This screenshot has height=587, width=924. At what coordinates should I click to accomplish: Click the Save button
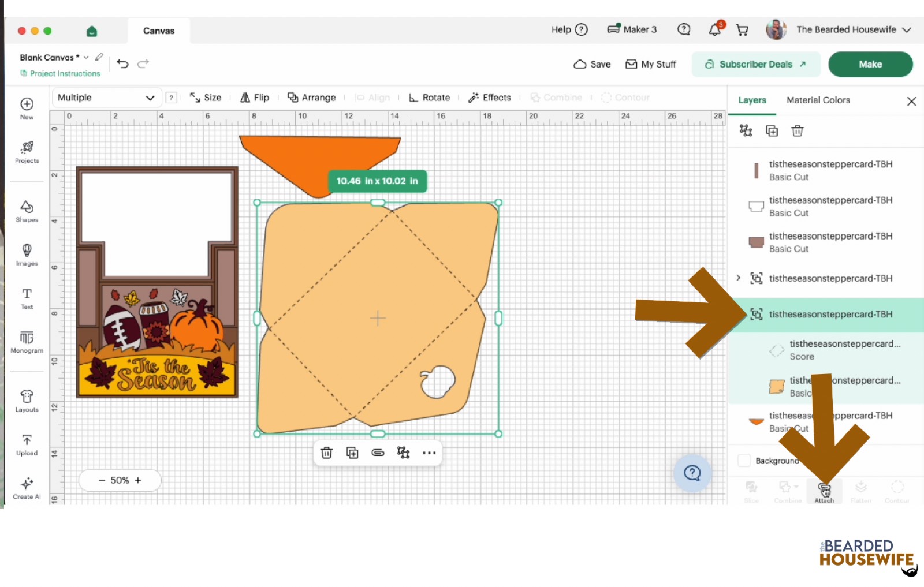coord(592,64)
